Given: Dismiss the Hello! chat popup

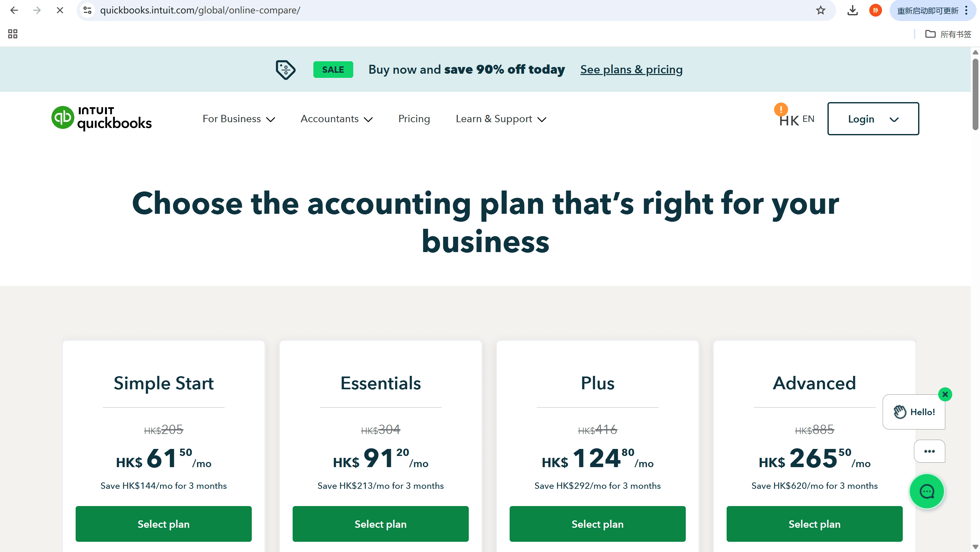Looking at the screenshot, I should click(946, 394).
